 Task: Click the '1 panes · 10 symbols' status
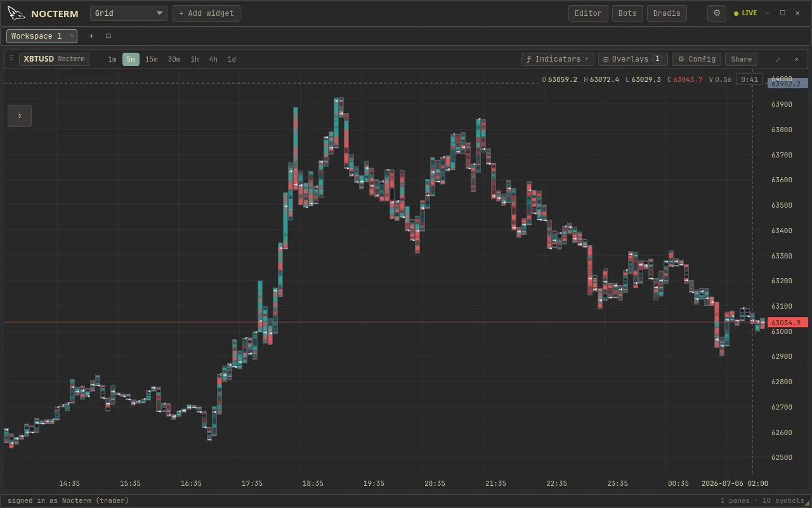click(x=762, y=500)
